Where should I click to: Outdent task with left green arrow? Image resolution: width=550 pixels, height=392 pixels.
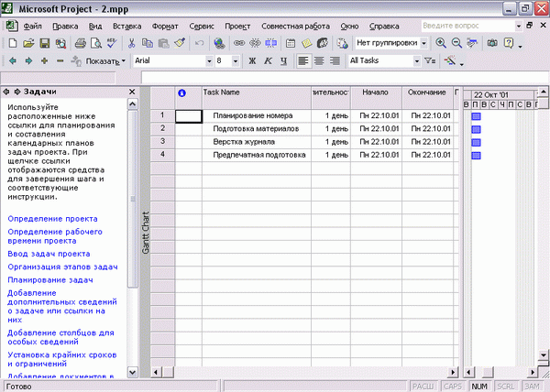point(13,61)
